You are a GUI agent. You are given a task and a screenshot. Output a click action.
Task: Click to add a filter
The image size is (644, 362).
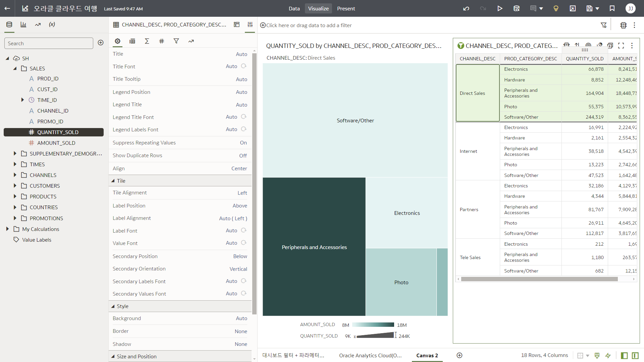click(x=309, y=25)
